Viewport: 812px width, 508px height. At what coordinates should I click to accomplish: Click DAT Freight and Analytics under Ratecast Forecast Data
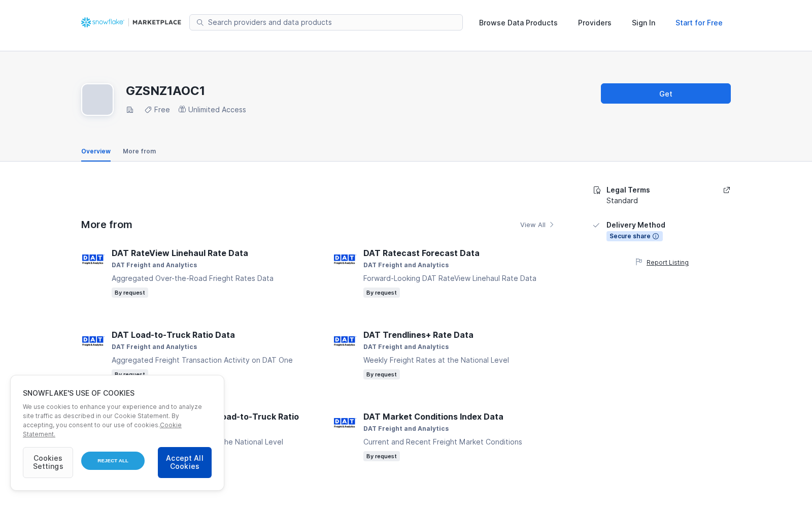[406, 265]
